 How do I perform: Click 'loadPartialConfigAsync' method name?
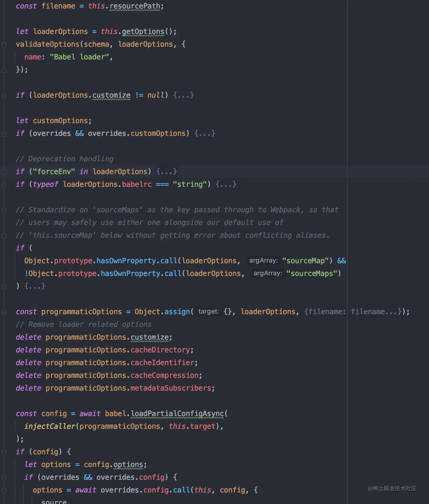click(x=177, y=414)
